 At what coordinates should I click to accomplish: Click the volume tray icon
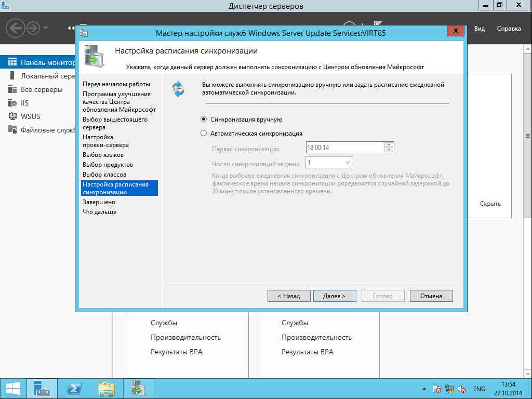coord(462,389)
